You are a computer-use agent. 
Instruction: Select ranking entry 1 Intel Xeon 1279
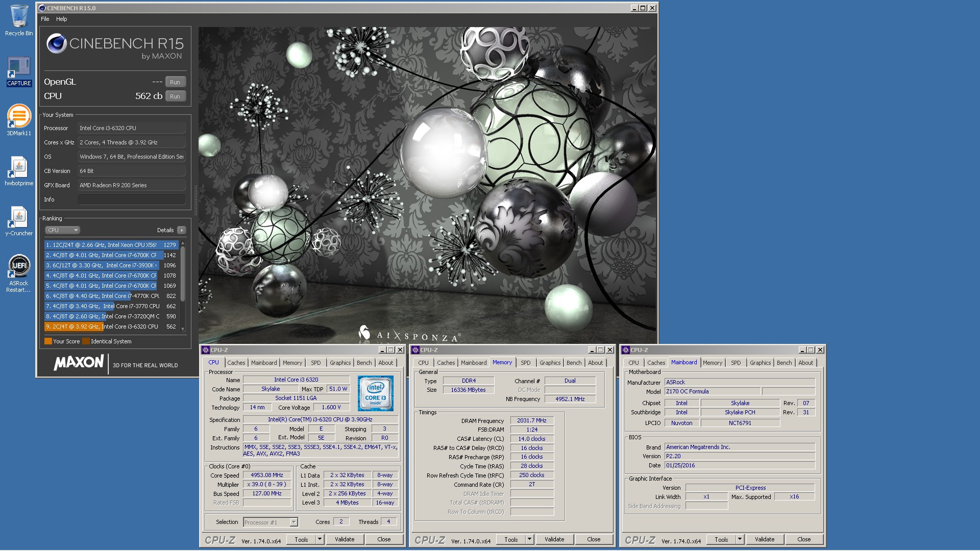[111, 245]
